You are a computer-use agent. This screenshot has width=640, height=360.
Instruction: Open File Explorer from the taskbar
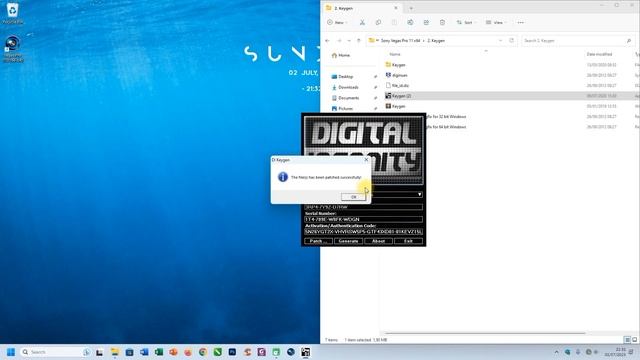pos(115,352)
